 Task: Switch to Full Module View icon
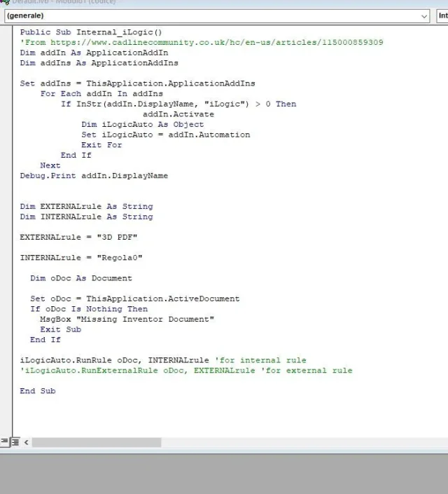pyautogui.click(x=15, y=442)
